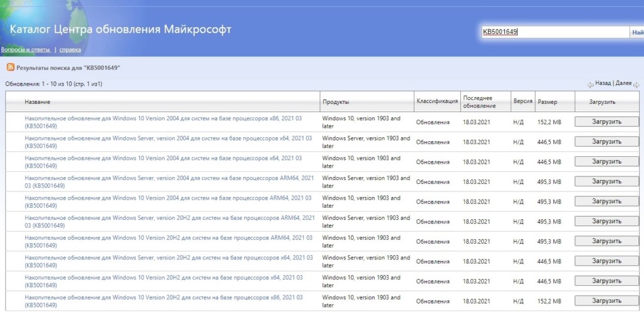
Task: Open Windows 10 Version 20H2 ARM64 update link
Action: [169, 241]
